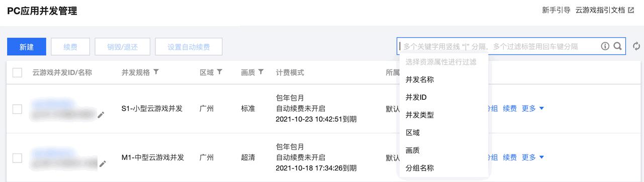Expand 更多 dropdown in first row
Viewport: 644px width, 182px height.
(533, 108)
